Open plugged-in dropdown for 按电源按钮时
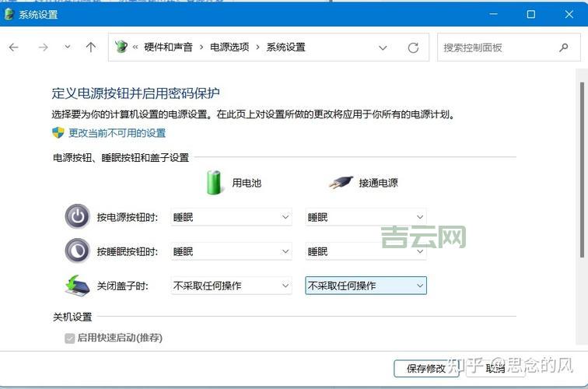588x389 pixels. click(x=366, y=217)
